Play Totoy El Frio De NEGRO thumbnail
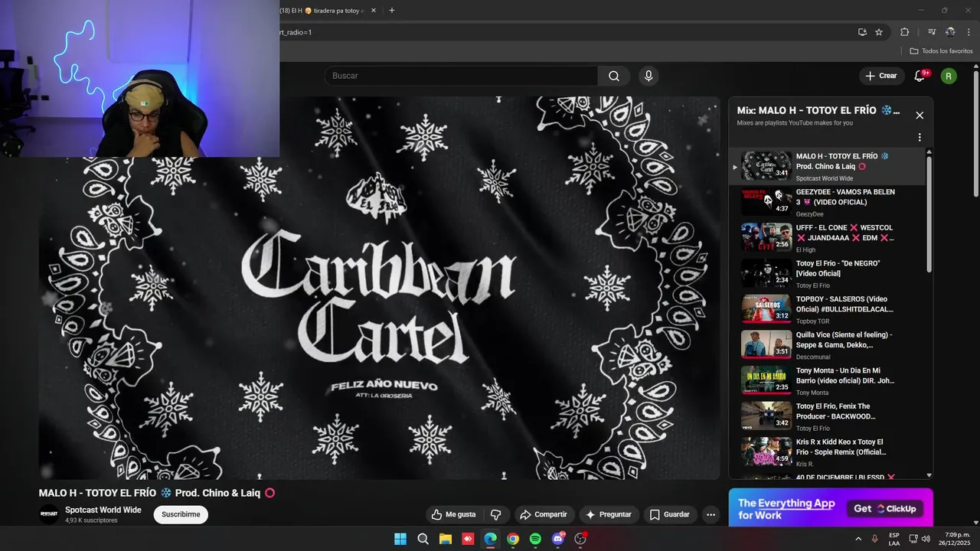Screen dimensions: 980x551 pyautogui.click(x=766, y=273)
